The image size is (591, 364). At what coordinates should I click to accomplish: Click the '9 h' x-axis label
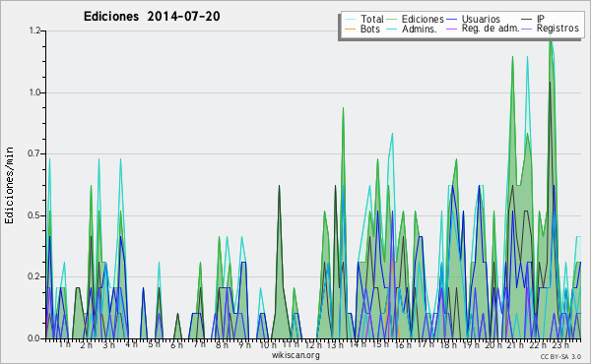click(244, 345)
